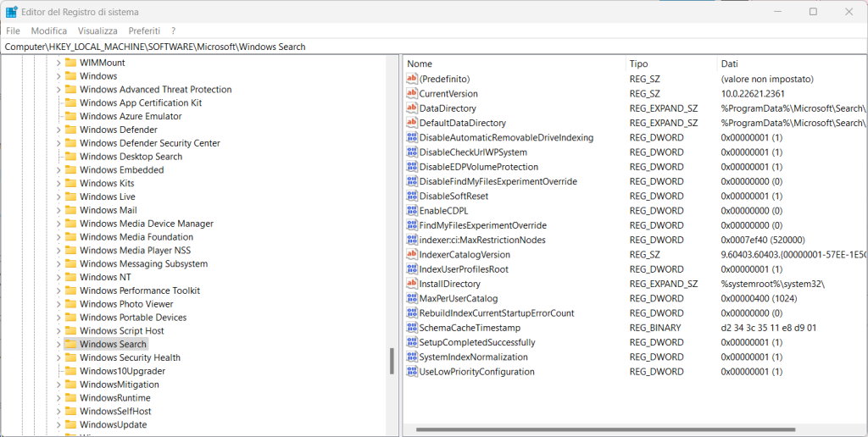Image resolution: width=868 pixels, height=437 pixels.
Task: Select the SetupCompletedSuccessfully value name
Action: click(x=477, y=342)
